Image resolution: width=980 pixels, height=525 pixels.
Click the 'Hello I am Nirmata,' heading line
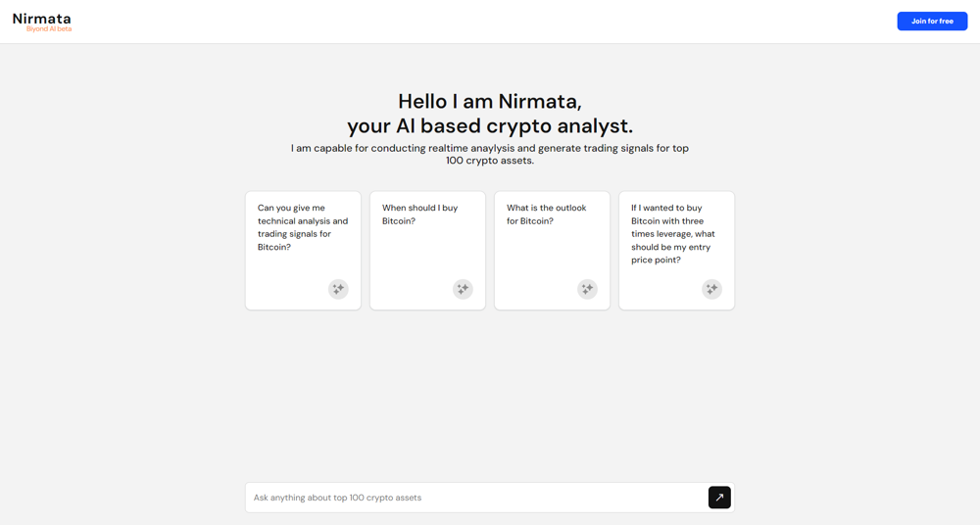click(490, 101)
